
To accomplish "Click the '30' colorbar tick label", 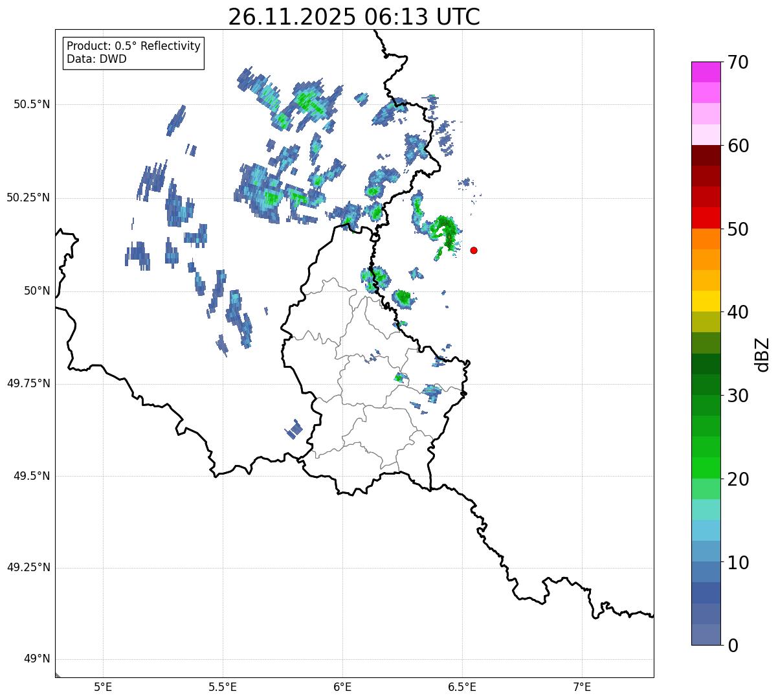I will 738,396.
